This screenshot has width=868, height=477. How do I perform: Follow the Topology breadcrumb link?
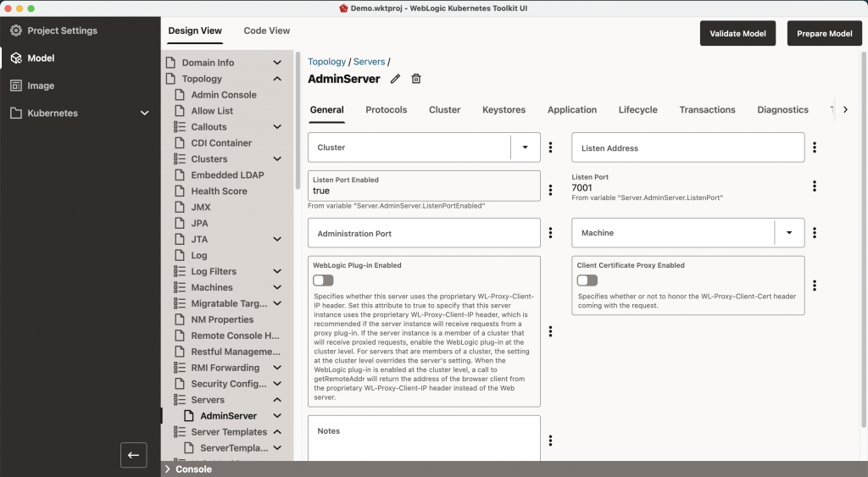click(326, 61)
